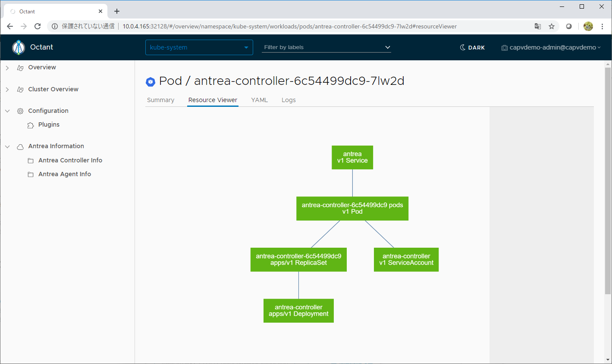Click the Octant logo icon
Viewport: 612px width, 364px height.
pos(19,47)
